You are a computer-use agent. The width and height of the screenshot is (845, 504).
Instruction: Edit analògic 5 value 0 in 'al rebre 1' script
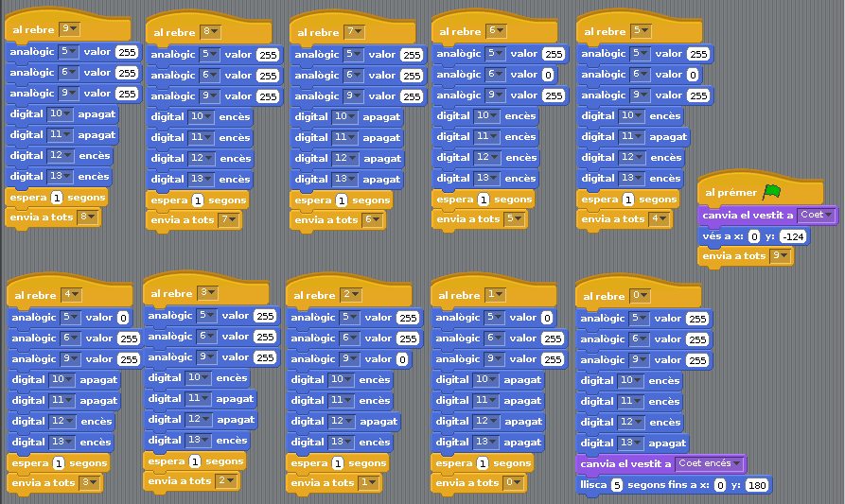click(547, 318)
